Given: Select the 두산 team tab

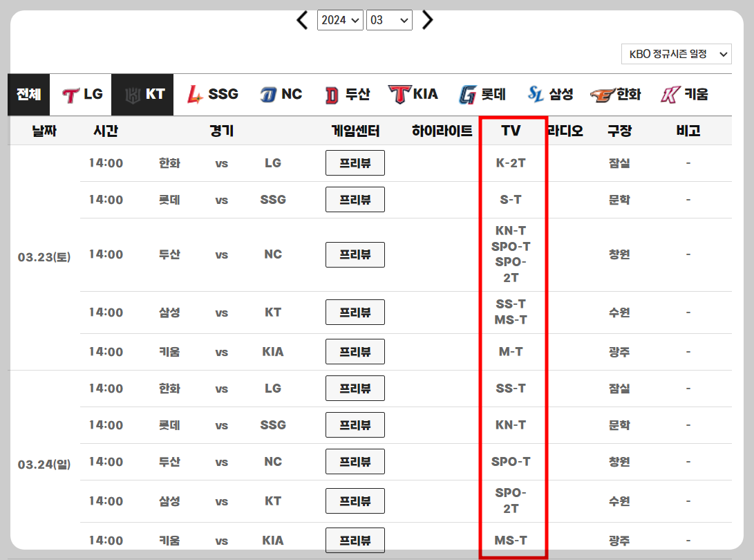Looking at the screenshot, I should [347, 94].
